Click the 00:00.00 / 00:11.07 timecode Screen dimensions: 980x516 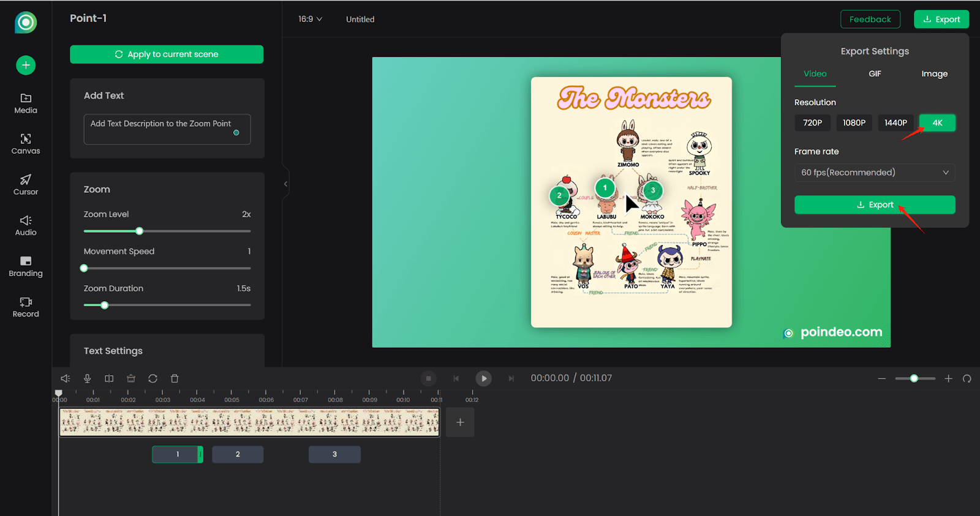click(571, 378)
